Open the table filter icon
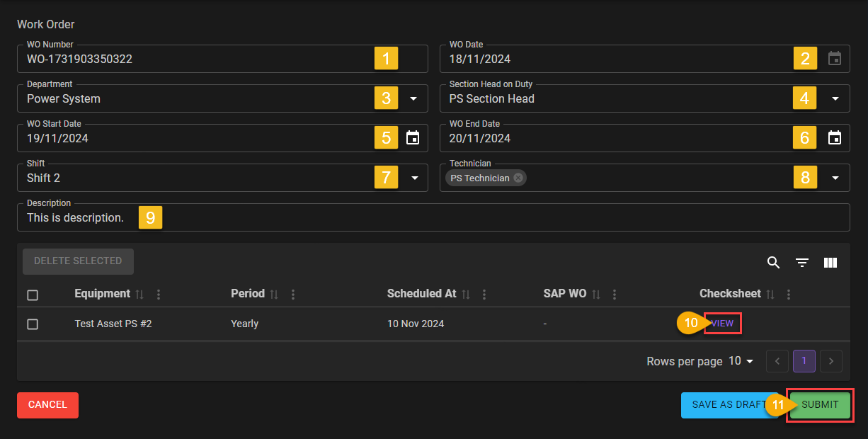This screenshot has width=868, height=439. point(802,263)
